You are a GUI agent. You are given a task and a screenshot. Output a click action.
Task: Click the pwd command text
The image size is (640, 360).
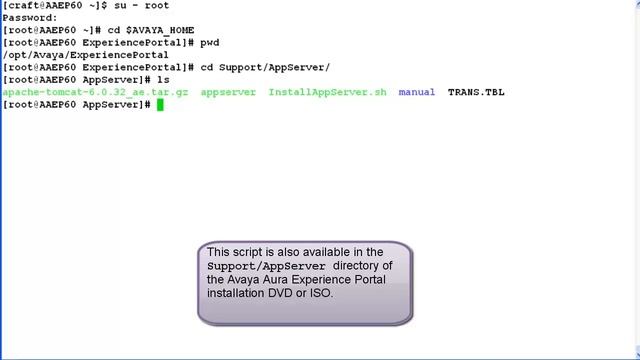210,43
